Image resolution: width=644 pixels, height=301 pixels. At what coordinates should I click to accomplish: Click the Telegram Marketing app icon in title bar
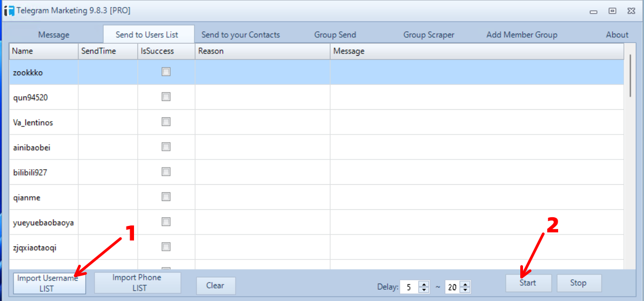[x=9, y=11]
